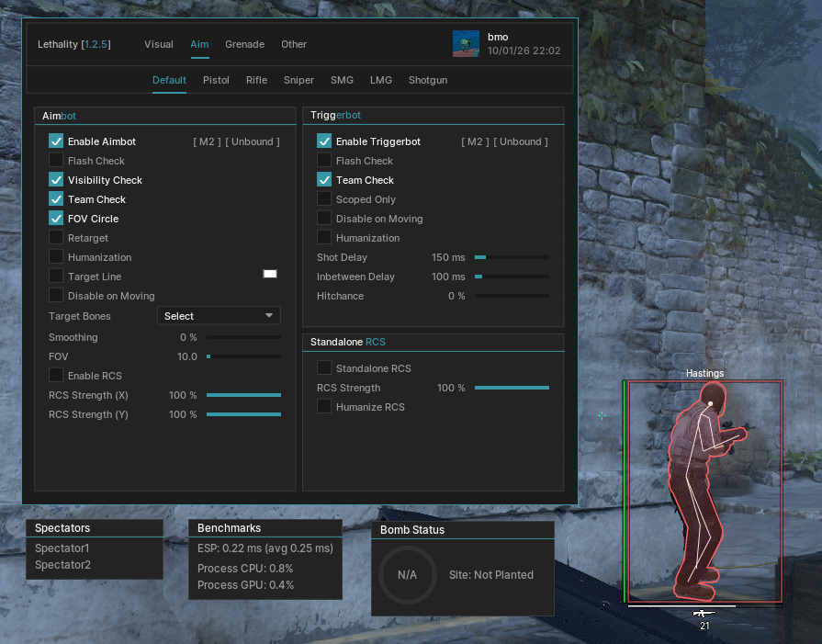Adjust Standalone RCS Strength slider
822x644 pixels.
coord(512,388)
